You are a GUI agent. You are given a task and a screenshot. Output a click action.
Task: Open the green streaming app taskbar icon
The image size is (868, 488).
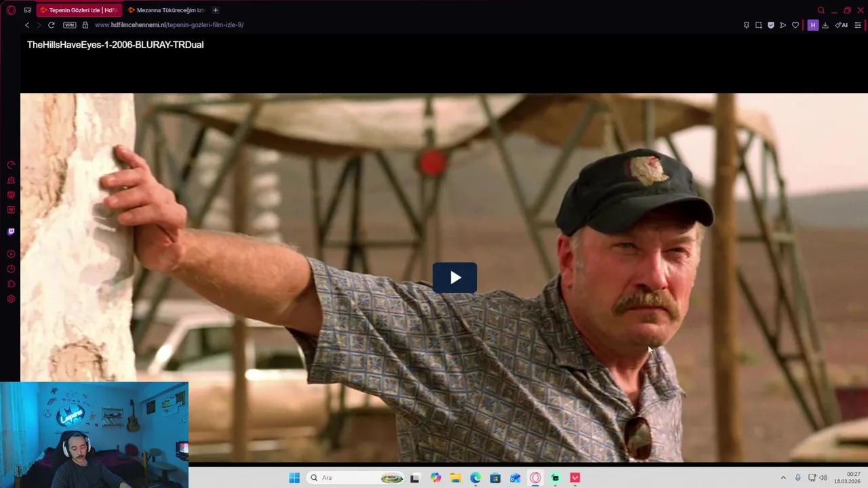pyautogui.click(x=555, y=478)
